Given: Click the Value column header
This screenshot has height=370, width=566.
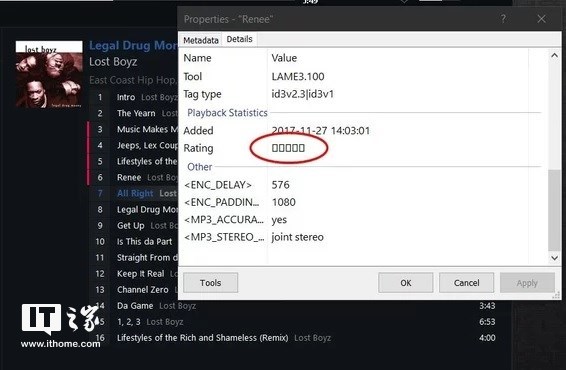Looking at the screenshot, I should 284,58.
